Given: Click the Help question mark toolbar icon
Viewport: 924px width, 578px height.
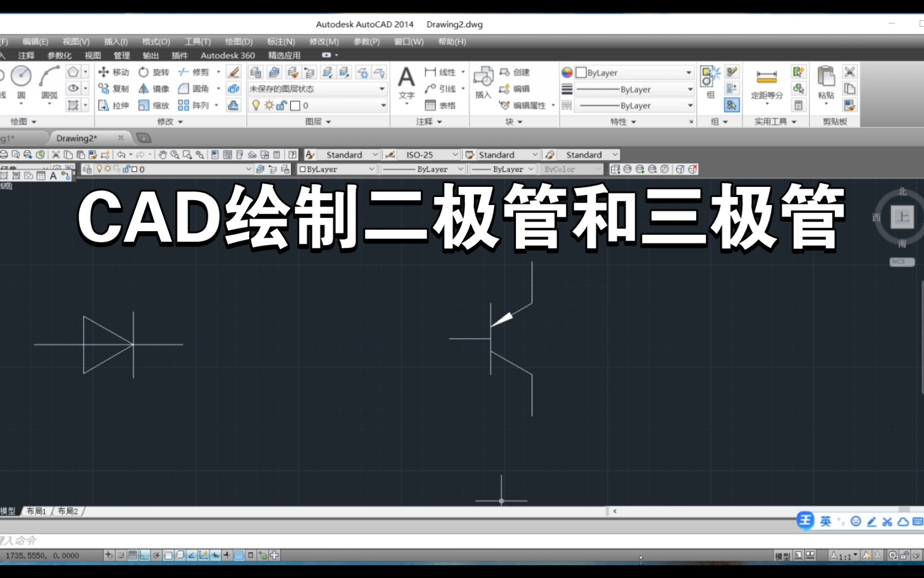Looking at the screenshot, I should click(292, 155).
